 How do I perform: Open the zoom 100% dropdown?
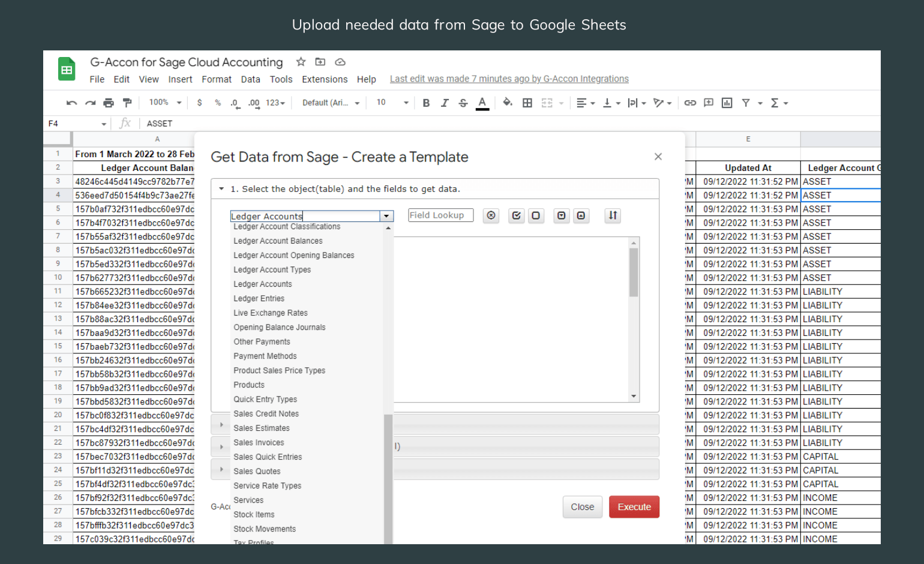166,103
